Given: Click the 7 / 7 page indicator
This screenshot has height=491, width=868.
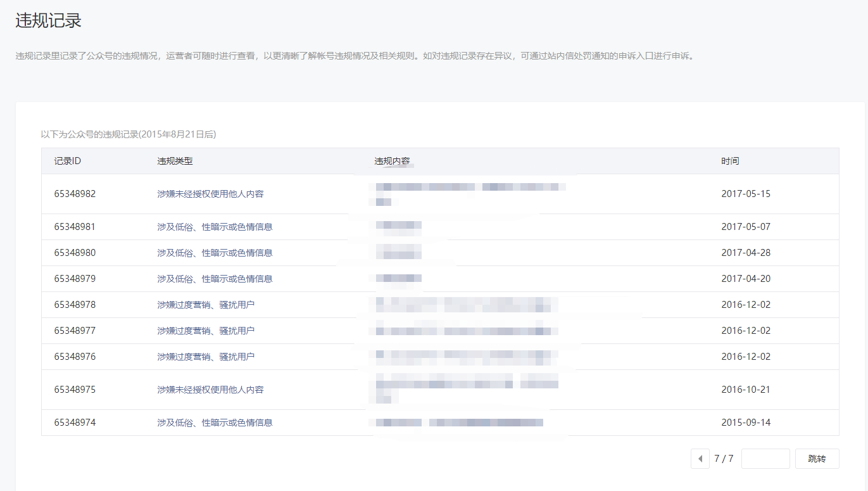Looking at the screenshot, I should [x=724, y=459].
